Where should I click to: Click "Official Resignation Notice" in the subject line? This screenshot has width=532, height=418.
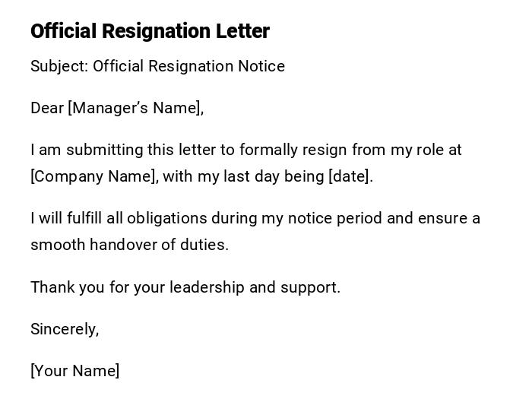188,66
